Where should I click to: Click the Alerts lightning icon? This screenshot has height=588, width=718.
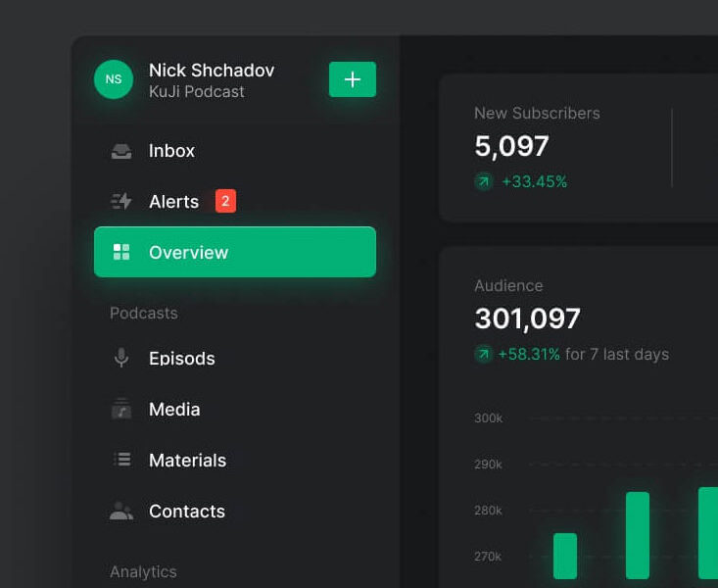click(121, 202)
